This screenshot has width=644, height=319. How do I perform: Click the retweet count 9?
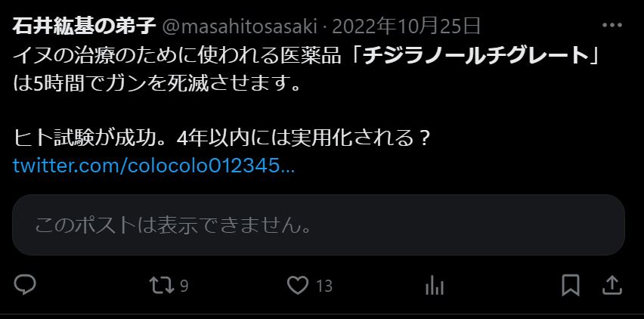pyautogui.click(x=184, y=286)
